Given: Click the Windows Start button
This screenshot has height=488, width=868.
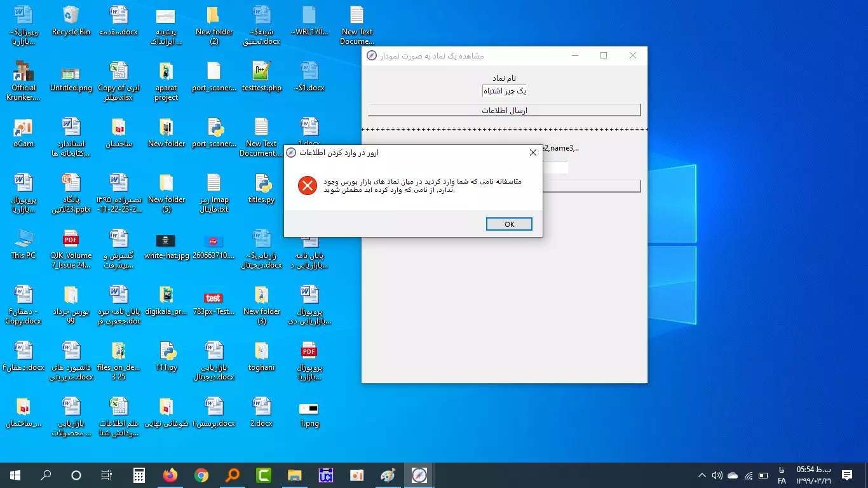Looking at the screenshot, I should click(15, 475).
